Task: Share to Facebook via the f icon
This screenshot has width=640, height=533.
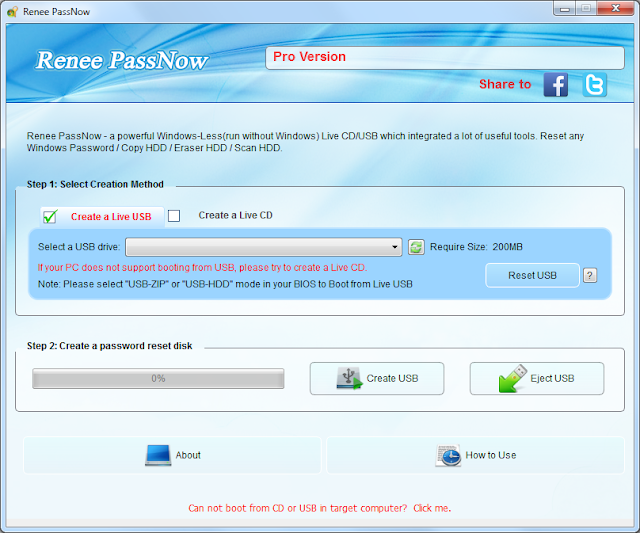Action: [556, 85]
